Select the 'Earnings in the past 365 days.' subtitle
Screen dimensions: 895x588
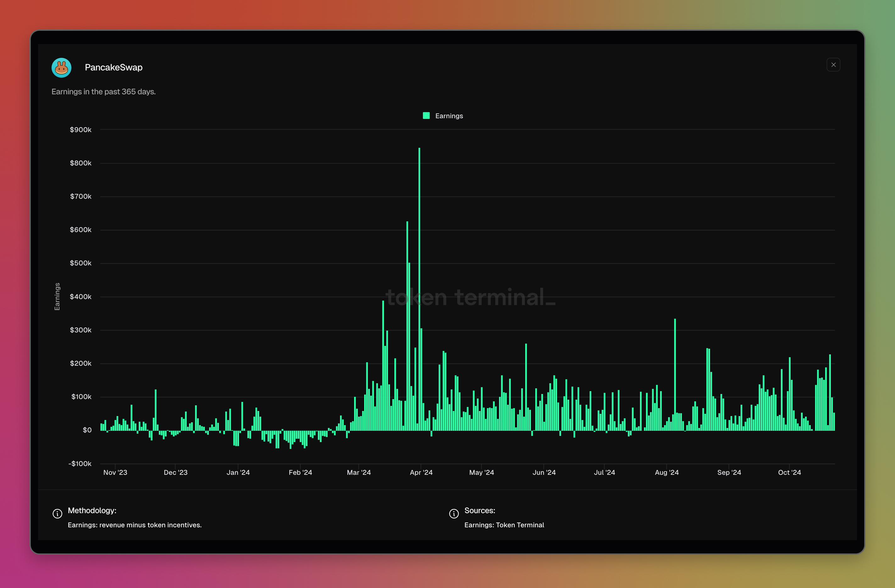point(103,92)
